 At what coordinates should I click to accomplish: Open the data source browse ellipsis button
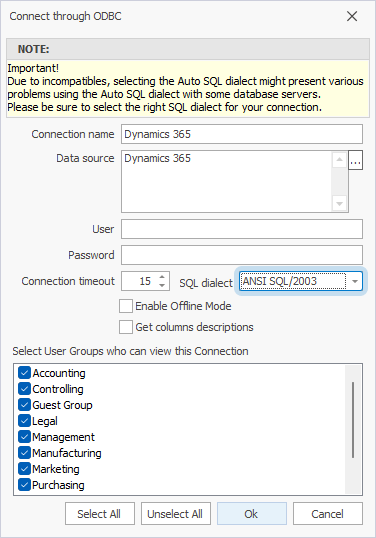tap(356, 160)
